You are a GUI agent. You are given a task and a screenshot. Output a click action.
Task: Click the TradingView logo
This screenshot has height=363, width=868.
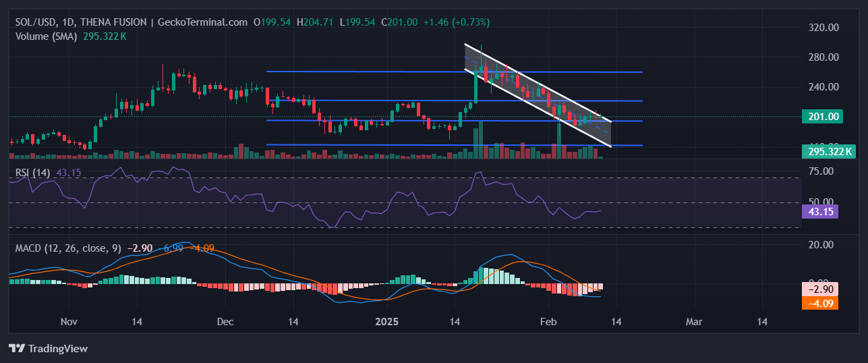[x=48, y=348]
